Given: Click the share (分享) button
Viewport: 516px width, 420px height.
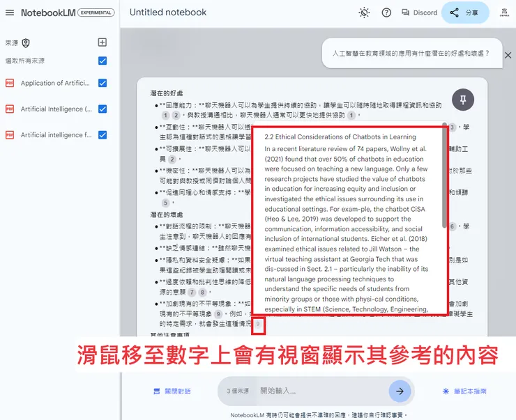Looking at the screenshot, I should [465, 13].
